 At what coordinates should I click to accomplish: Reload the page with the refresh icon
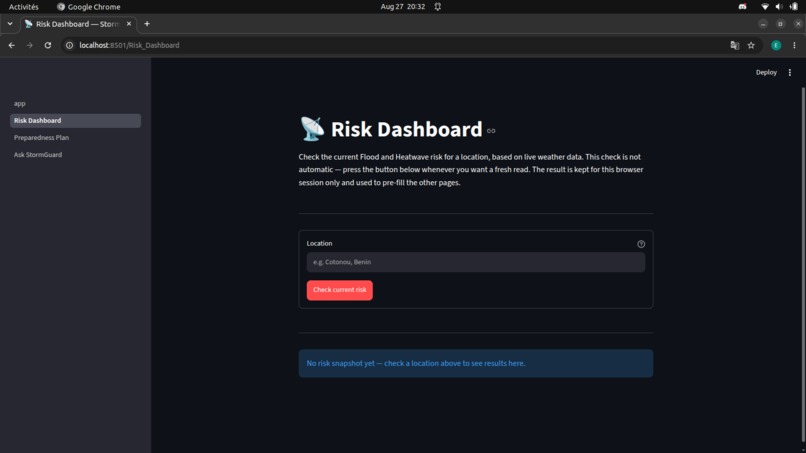tap(48, 45)
